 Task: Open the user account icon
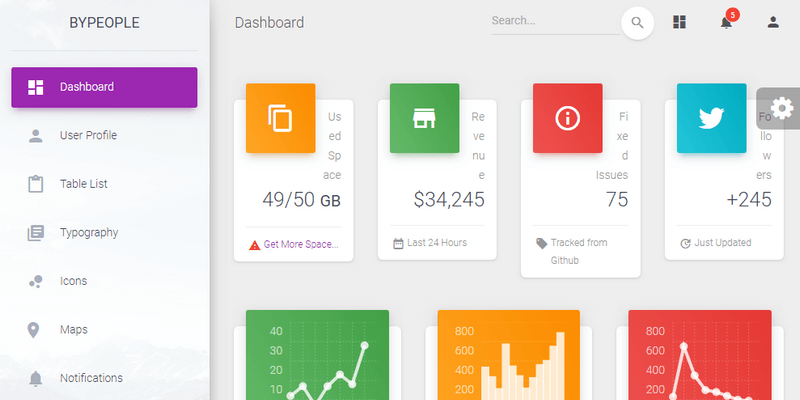(773, 22)
